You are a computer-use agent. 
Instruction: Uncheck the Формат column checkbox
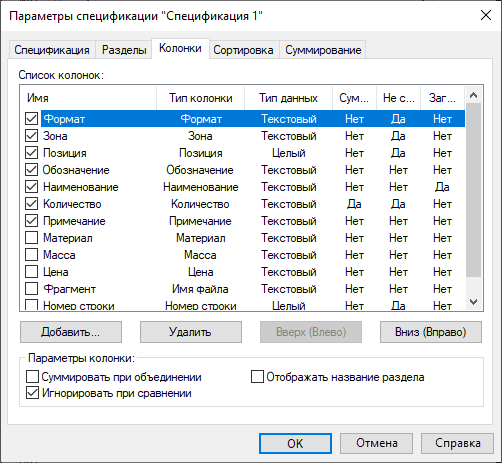click(x=31, y=118)
